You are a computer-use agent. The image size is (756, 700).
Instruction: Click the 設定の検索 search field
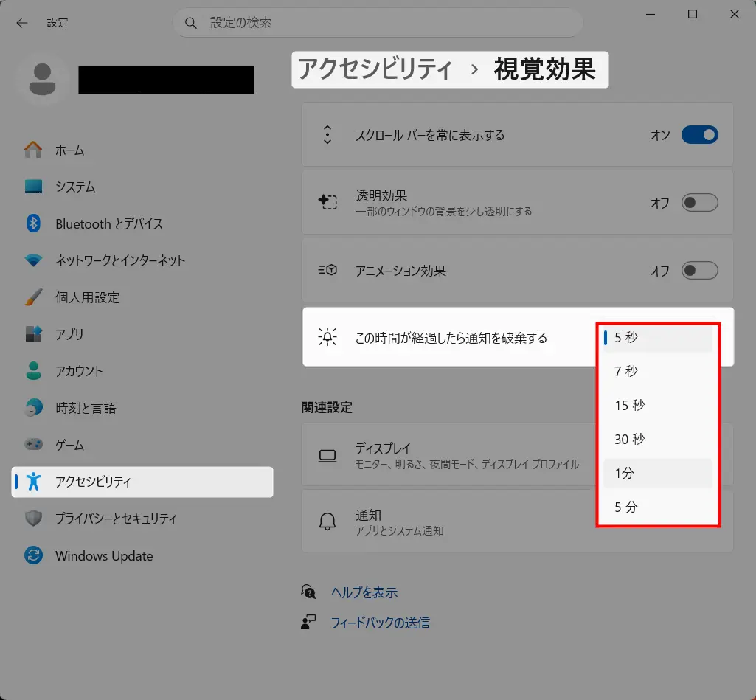378,23
